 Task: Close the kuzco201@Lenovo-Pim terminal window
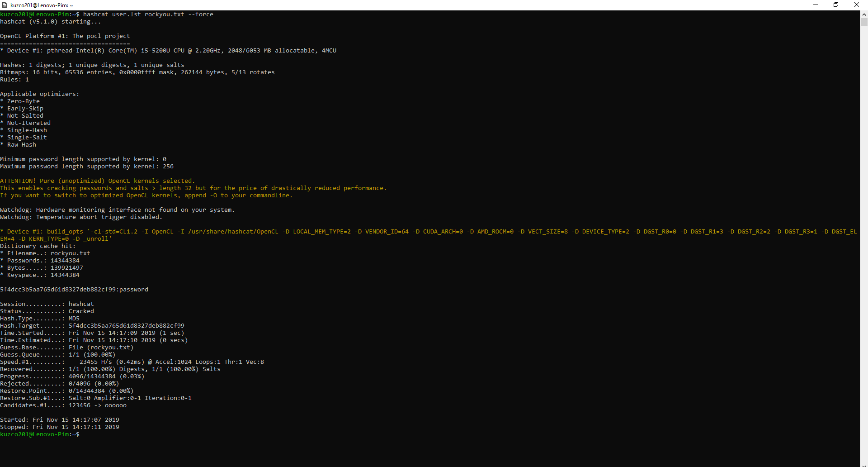pos(856,5)
